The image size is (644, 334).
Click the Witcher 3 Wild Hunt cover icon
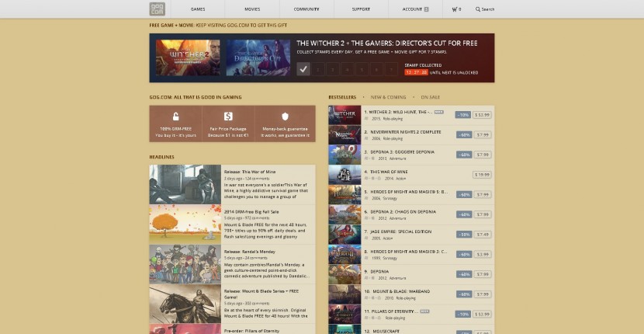tap(345, 115)
